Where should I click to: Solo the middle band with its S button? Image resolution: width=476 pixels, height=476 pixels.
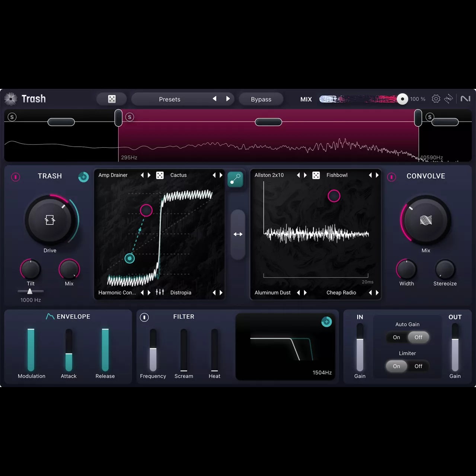(130, 117)
